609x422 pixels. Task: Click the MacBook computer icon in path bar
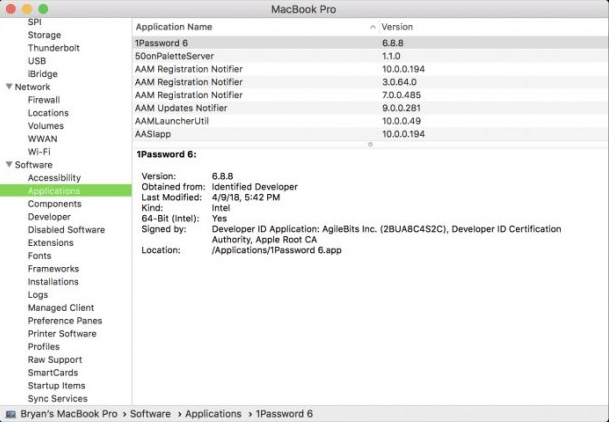click(10, 413)
